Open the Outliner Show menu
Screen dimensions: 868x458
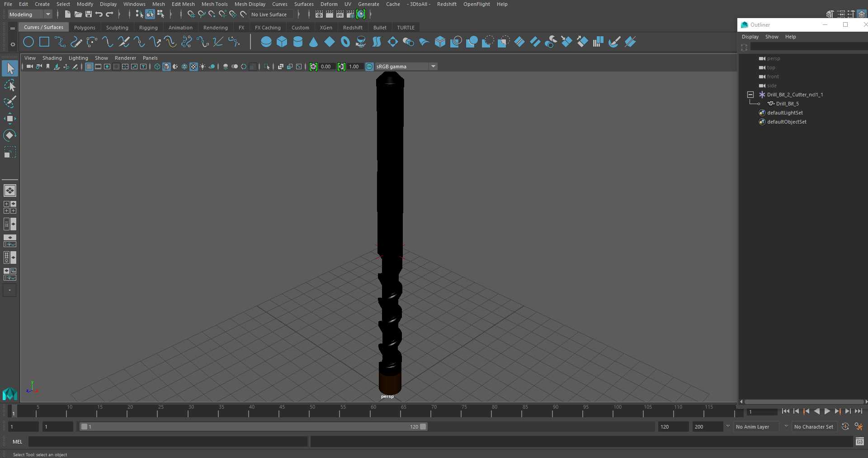[772, 37]
